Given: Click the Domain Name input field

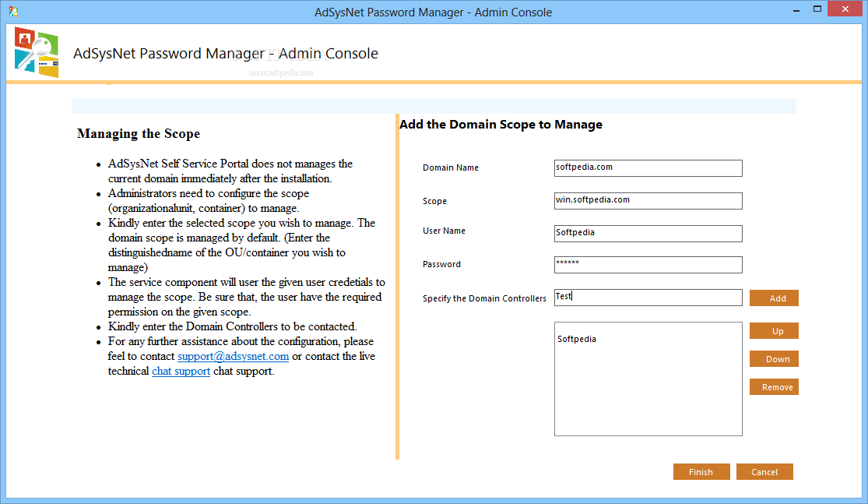Looking at the screenshot, I should tap(648, 167).
